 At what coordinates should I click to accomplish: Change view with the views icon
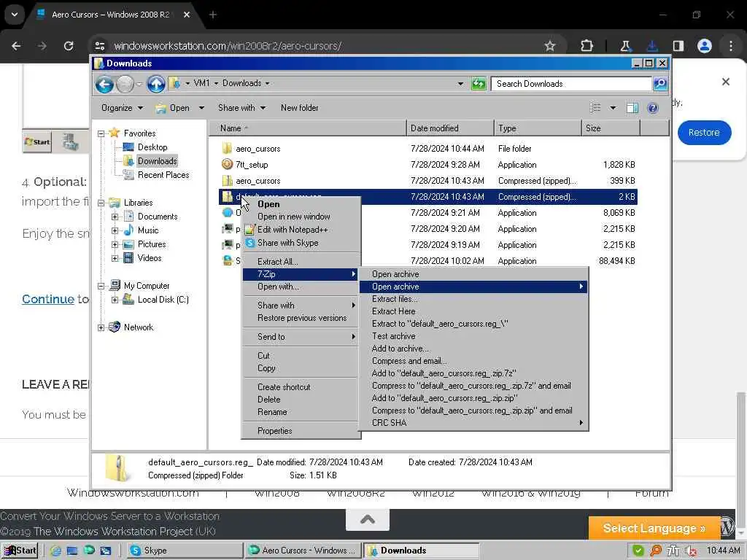point(595,108)
